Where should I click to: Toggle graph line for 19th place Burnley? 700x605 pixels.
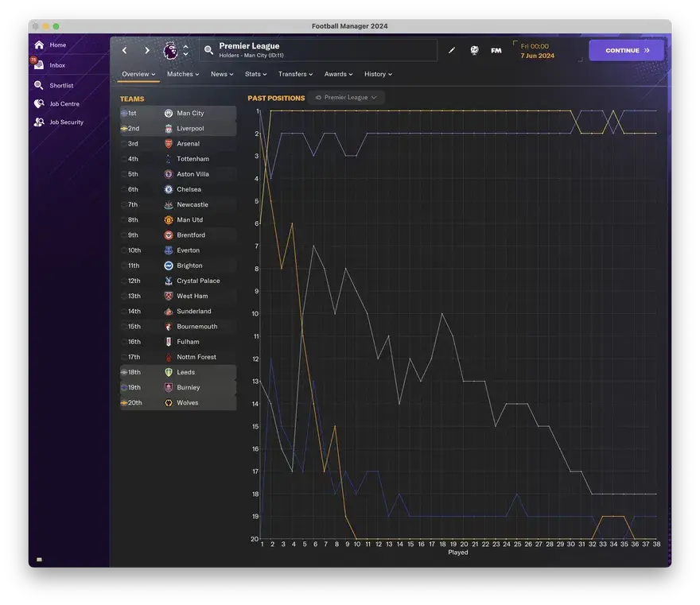(123, 387)
